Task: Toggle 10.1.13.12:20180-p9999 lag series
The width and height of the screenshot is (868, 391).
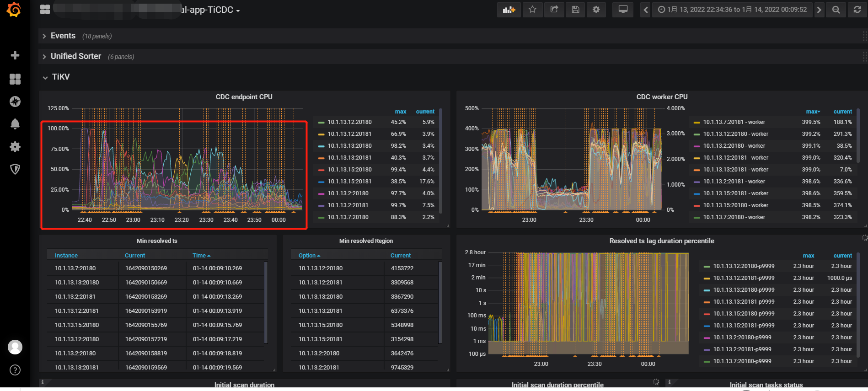Action: pyautogui.click(x=744, y=266)
